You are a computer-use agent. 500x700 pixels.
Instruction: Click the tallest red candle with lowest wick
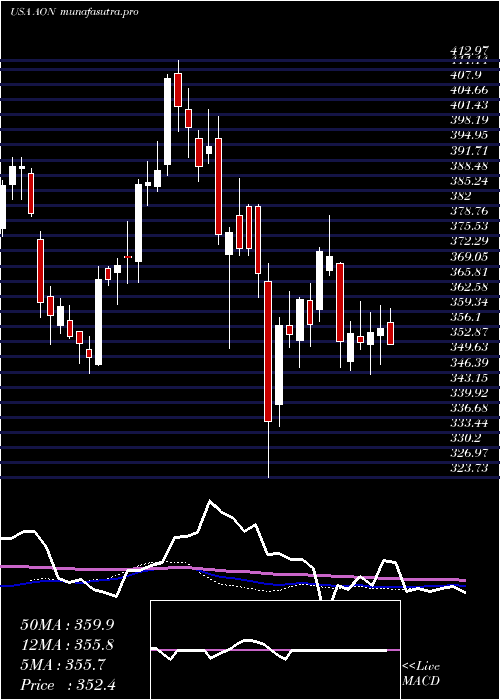(x=268, y=351)
